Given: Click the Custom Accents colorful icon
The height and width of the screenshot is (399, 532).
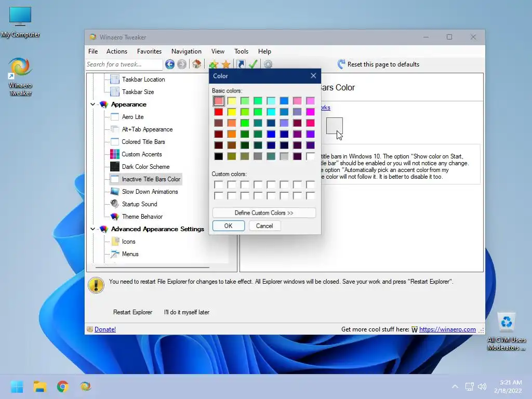Looking at the screenshot, I should [x=115, y=154].
